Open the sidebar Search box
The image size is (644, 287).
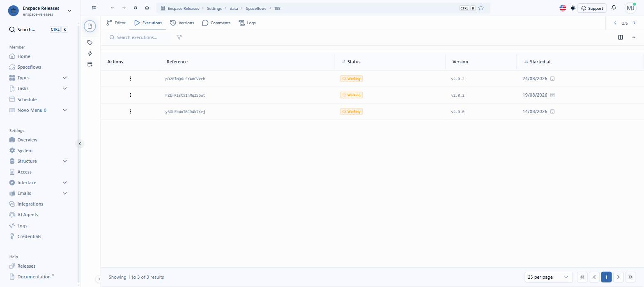[x=38, y=30]
